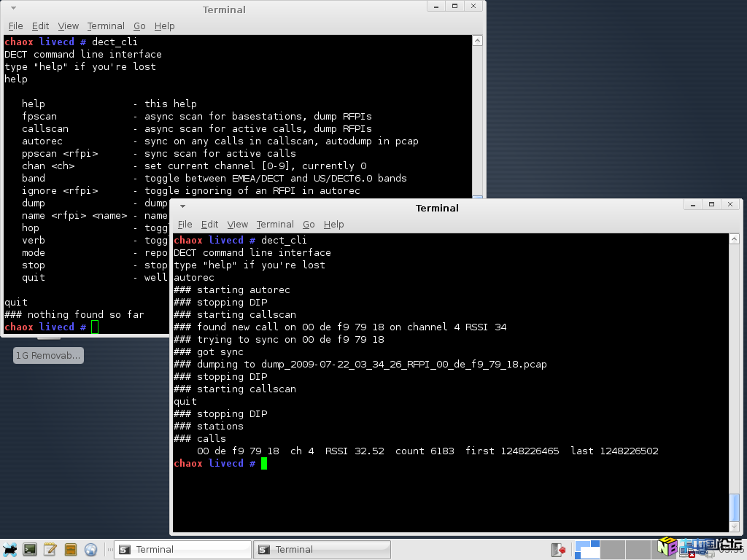The height and width of the screenshot is (560, 747).
Task: Open the file manager launcher
Action: coord(71,549)
